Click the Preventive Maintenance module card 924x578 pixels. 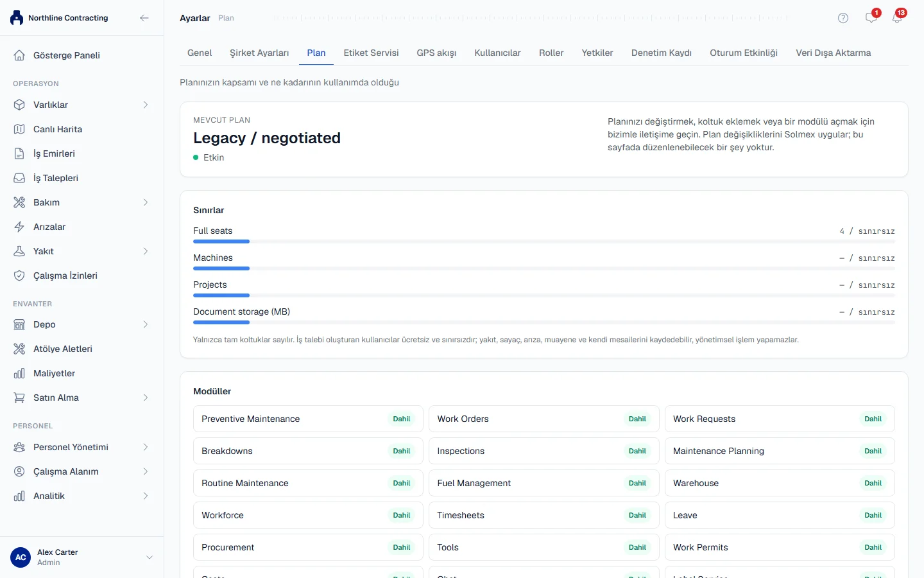click(x=308, y=419)
